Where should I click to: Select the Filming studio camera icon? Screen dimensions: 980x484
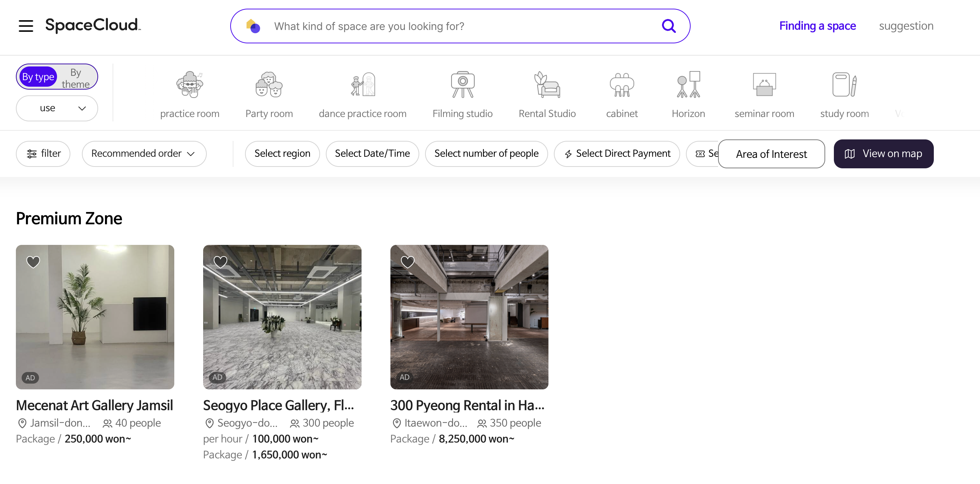click(x=462, y=85)
